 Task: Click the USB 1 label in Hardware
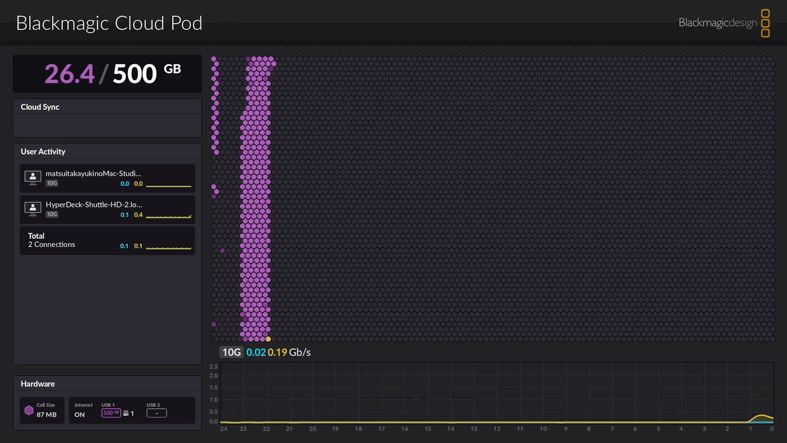click(108, 405)
